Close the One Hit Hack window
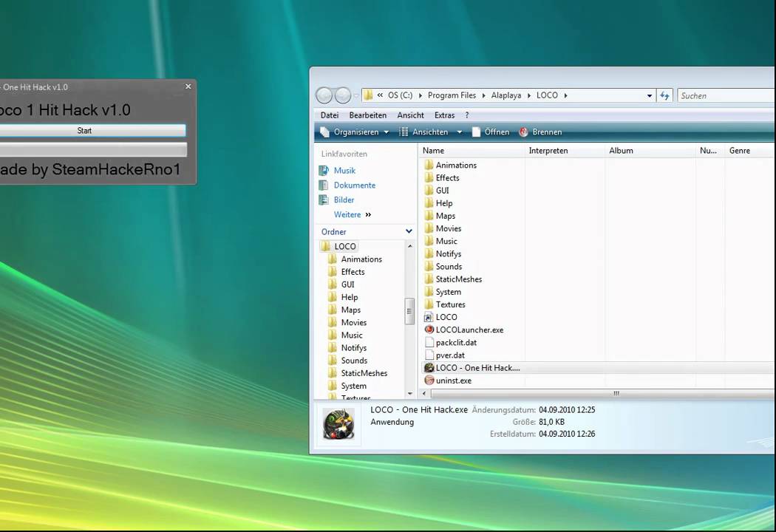Image resolution: width=776 pixels, height=532 pixels. (x=188, y=86)
